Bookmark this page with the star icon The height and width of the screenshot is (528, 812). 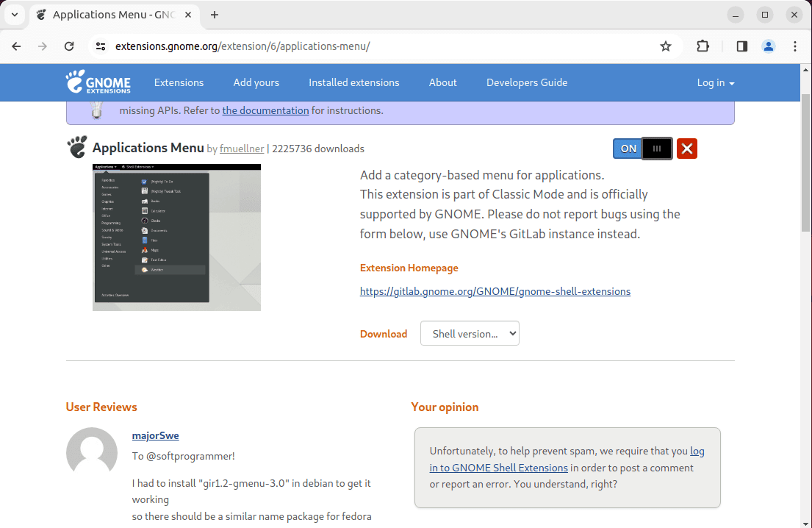click(x=665, y=46)
